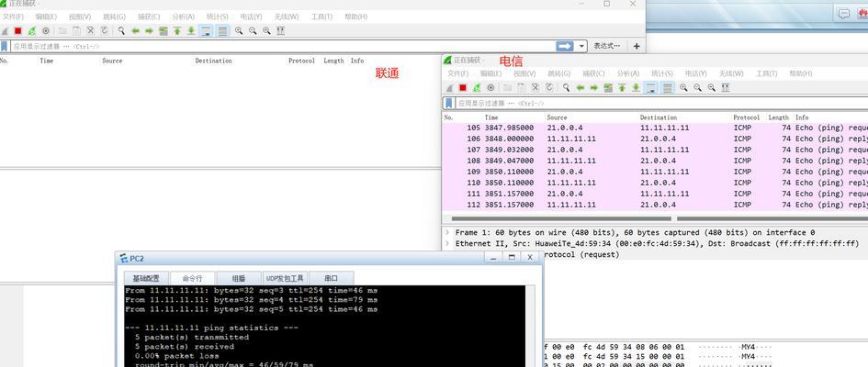The width and height of the screenshot is (868, 367).
Task: Open 捕获(C) menu in the empty Wireshark window
Action: tap(149, 17)
